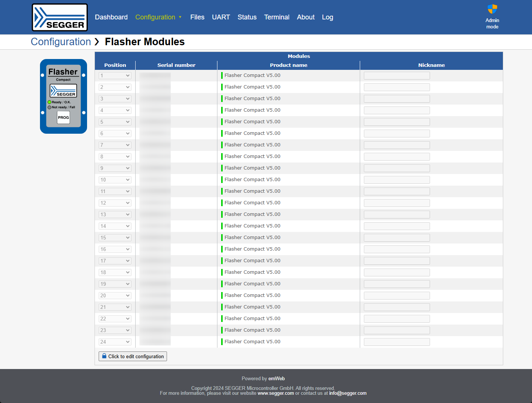Viewport: 532px width, 403px height.
Task: Click the Admin mode shield icon
Action: [492, 9]
